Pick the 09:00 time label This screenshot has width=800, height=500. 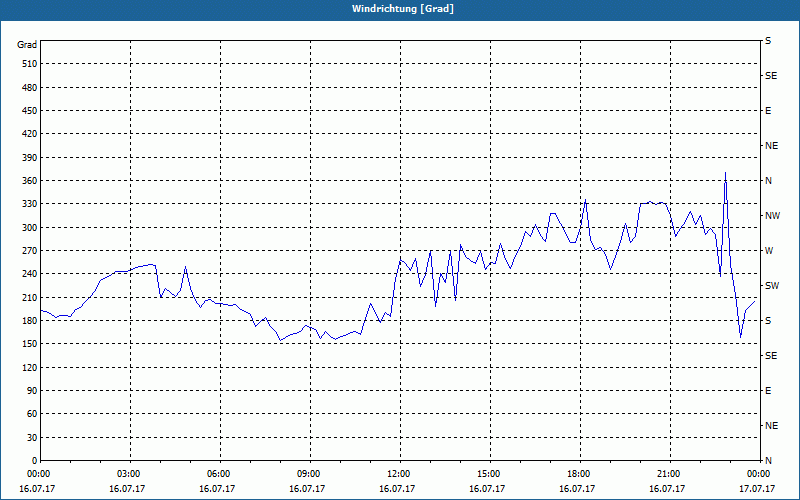click(310, 473)
